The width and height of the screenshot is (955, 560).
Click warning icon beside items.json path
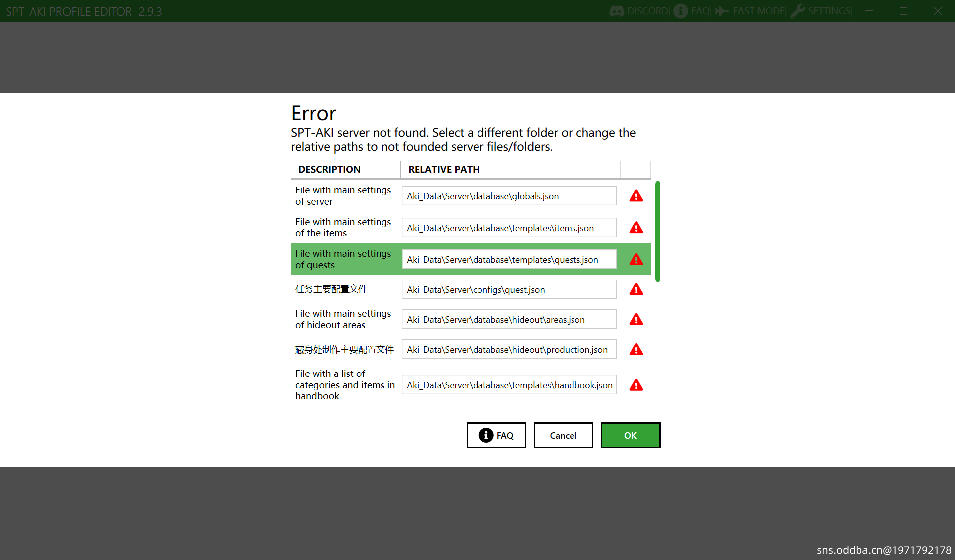coord(636,228)
